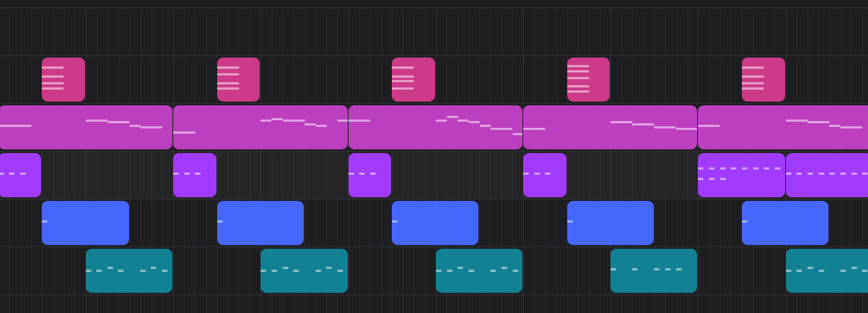Viewport: 868px width, 313px height.
Task: Select the fifth blue clip
Action: tap(785, 223)
